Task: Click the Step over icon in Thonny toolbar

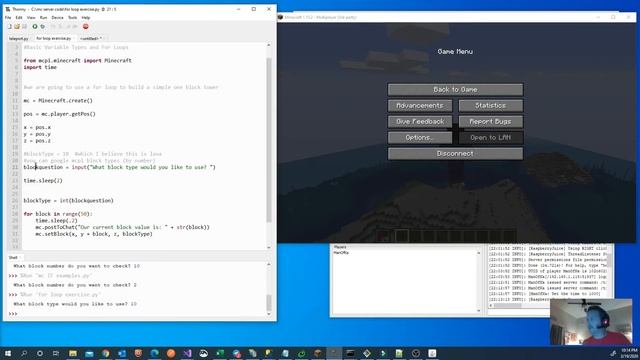Action: tap(53, 27)
